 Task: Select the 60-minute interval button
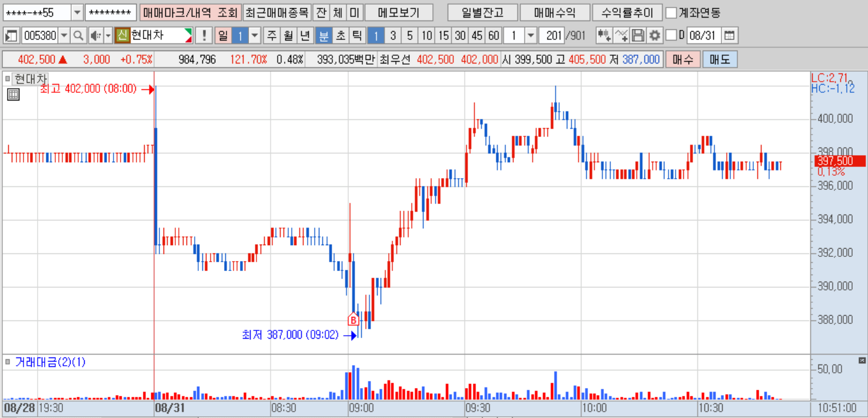click(x=493, y=36)
